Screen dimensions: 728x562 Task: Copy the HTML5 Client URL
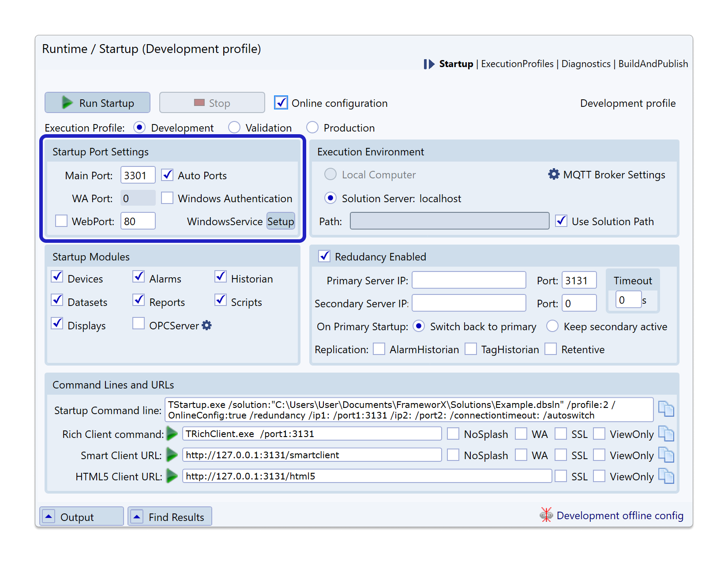point(666,476)
